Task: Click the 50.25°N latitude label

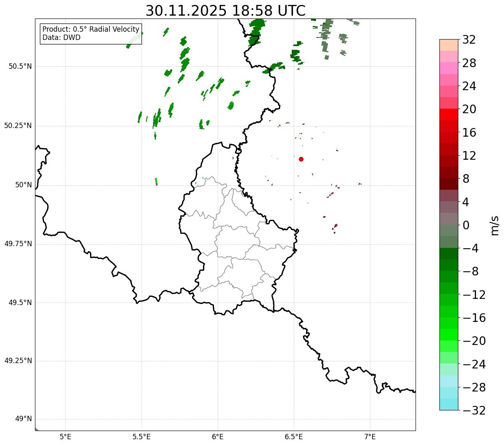Action: [x=18, y=126]
